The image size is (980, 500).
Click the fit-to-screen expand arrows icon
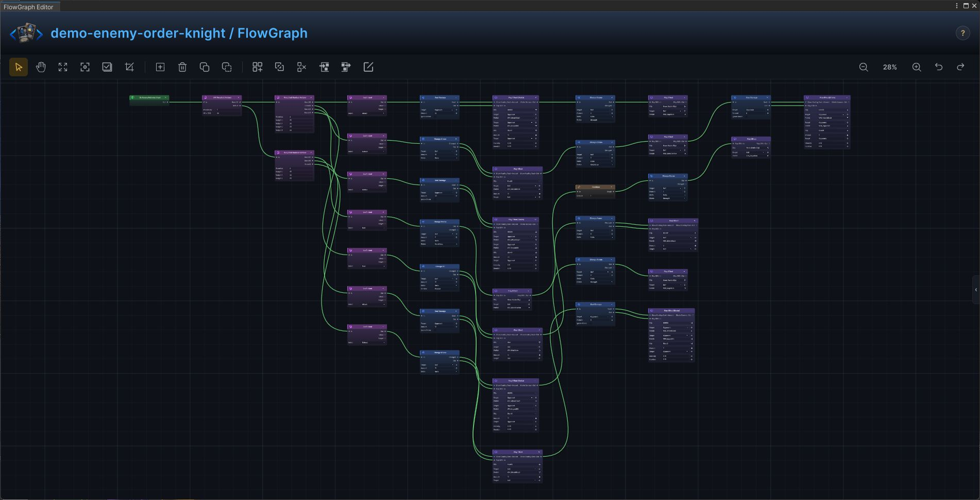(63, 67)
